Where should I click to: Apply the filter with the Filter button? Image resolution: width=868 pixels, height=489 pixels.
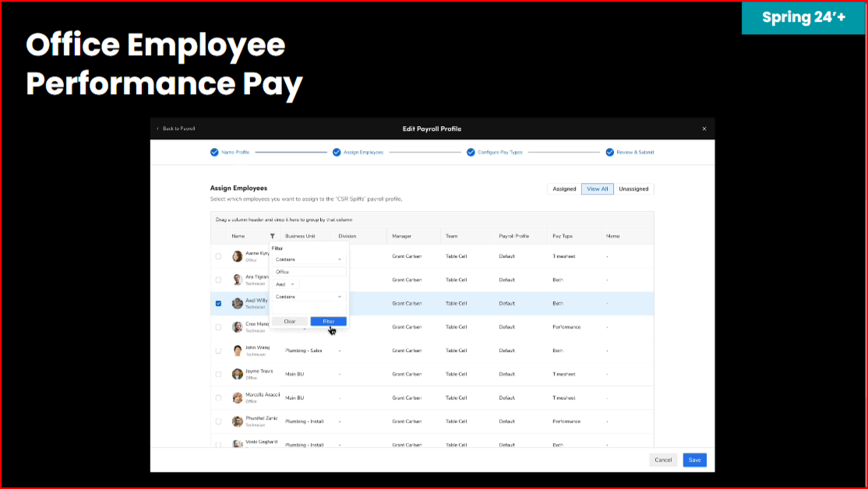[x=328, y=322]
